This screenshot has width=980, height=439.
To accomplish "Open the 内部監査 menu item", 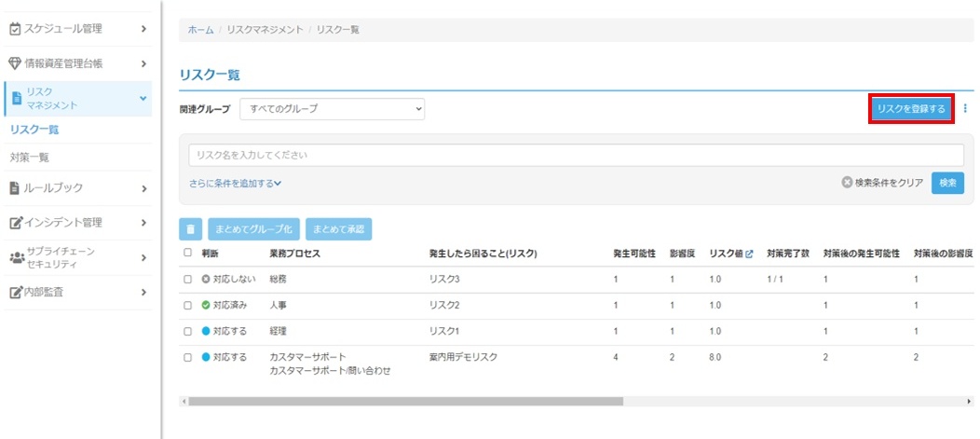I will click(x=78, y=292).
